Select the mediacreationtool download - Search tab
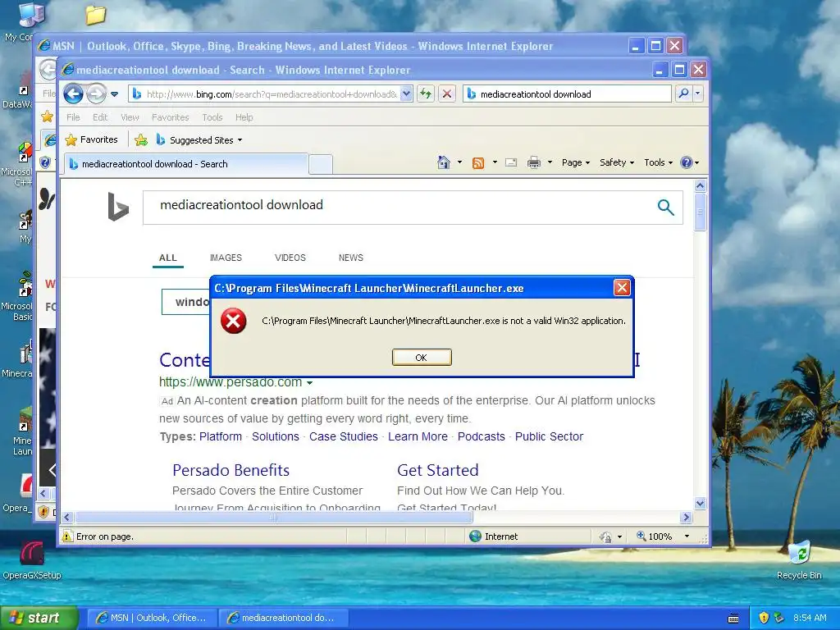This screenshot has width=840, height=630. tap(186, 164)
